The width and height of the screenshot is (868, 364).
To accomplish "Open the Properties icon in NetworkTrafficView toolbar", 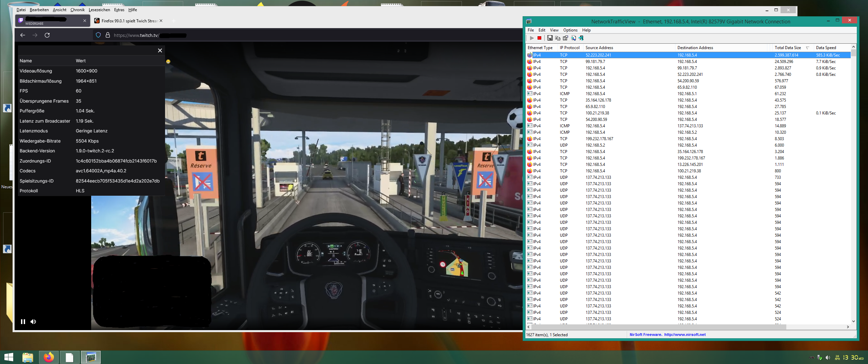I will point(565,38).
